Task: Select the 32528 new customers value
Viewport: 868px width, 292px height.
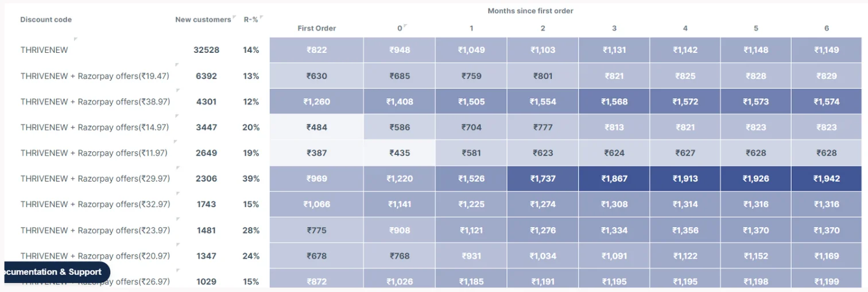Action: pos(206,50)
